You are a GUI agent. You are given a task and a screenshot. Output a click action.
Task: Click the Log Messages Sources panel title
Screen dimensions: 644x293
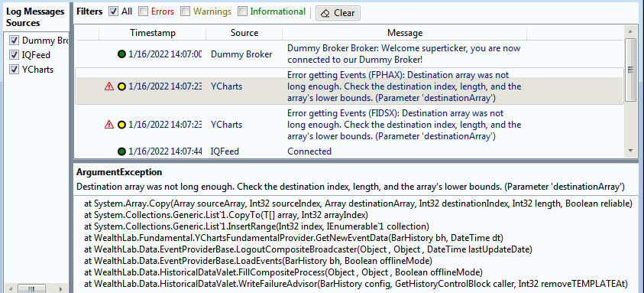(35, 17)
